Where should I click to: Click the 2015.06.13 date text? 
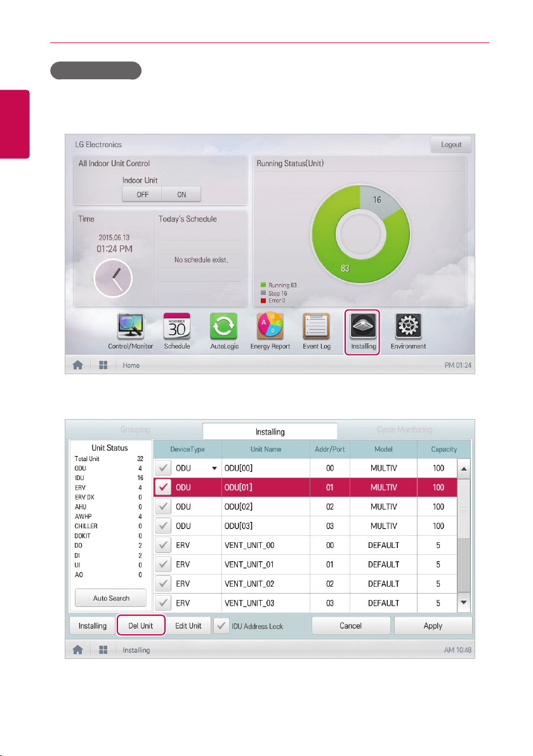tap(114, 237)
